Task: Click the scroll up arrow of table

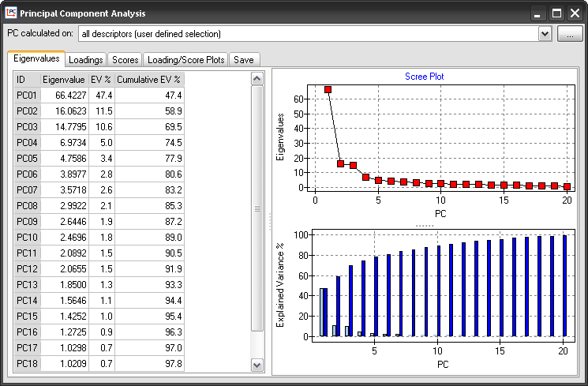Action: click(x=257, y=79)
